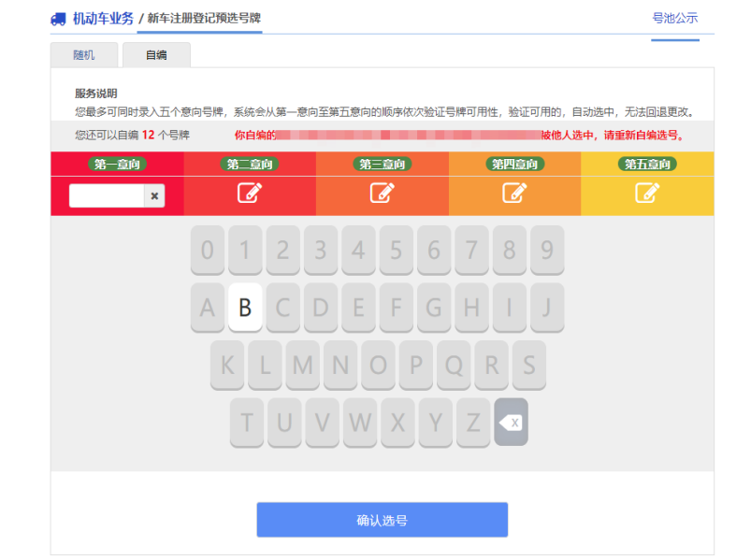Tap keyboard key O
The height and width of the screenshot is (560, 751).
pyautogui.click(x=379, y=365)
